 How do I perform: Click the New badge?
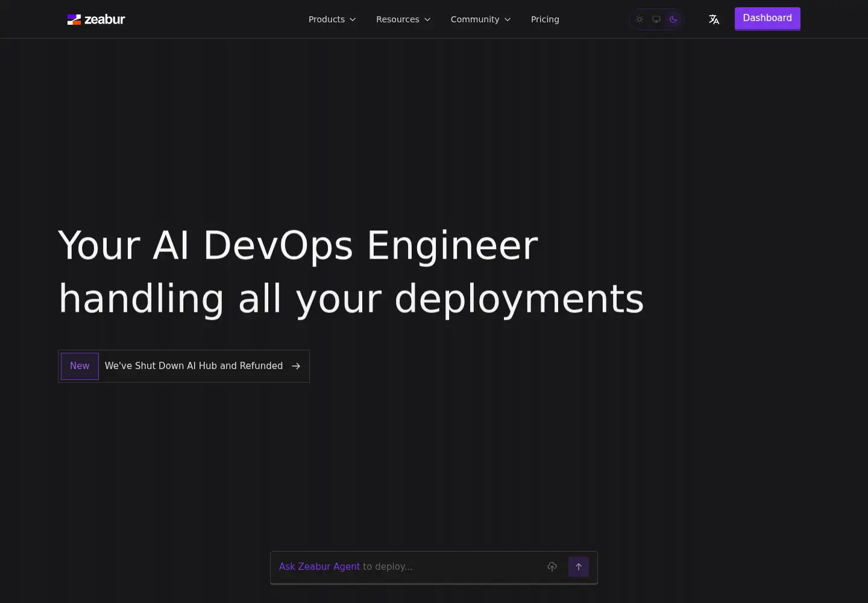(80, 366)
